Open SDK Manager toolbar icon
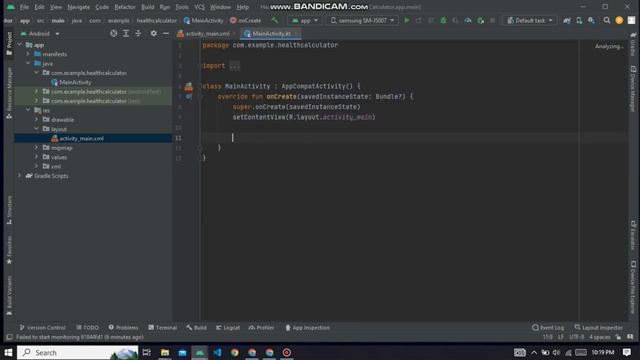The width and height of the screenshot is (640, 360). coord(591,20)
